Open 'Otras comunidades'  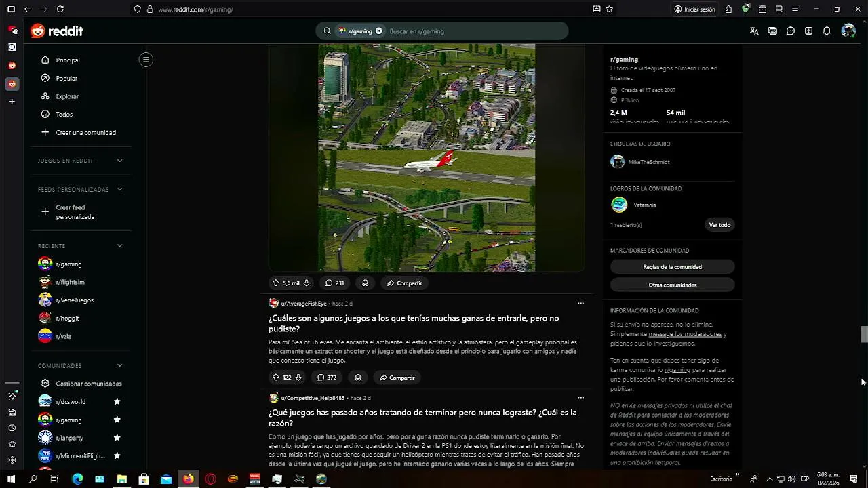pos(672,285)
